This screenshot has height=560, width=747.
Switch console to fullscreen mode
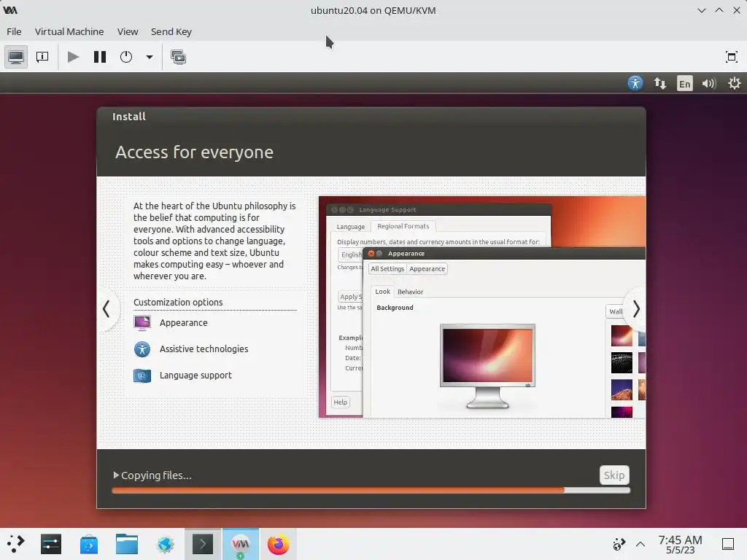pyautogui.click(x=731, y=57)
